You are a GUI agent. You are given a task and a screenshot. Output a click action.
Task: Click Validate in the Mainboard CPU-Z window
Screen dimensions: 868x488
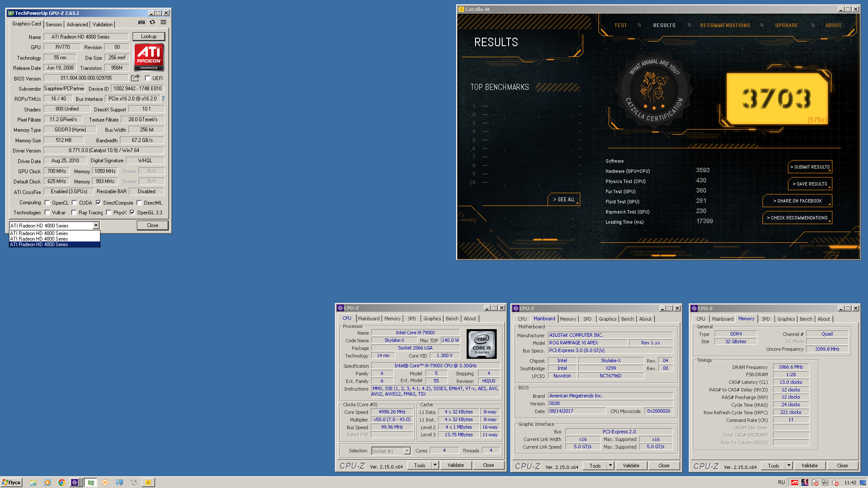631,466
